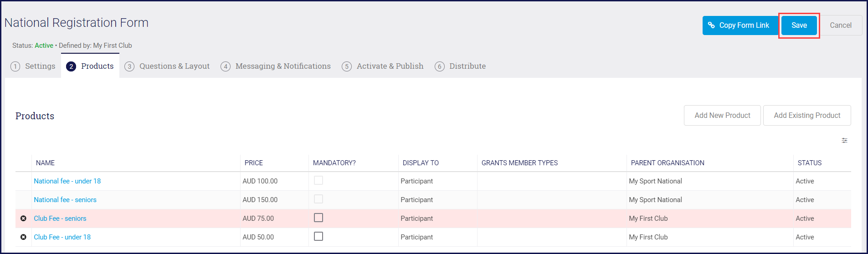This screenshot has width=868, height=254.
Task: Cancel editing the form
Action: 840,25
